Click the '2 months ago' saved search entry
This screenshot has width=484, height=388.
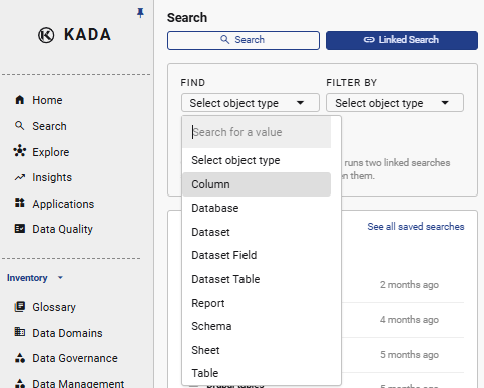pos(409,285)
